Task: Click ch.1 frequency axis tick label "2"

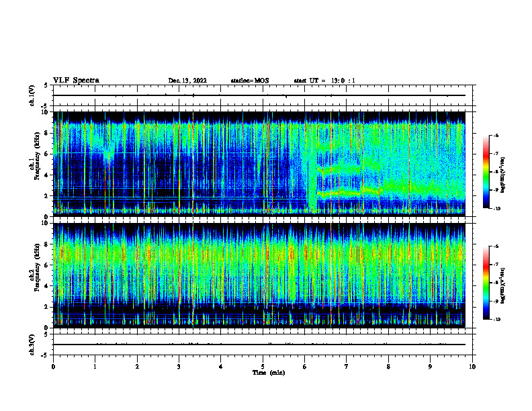Action: (46, 195)
